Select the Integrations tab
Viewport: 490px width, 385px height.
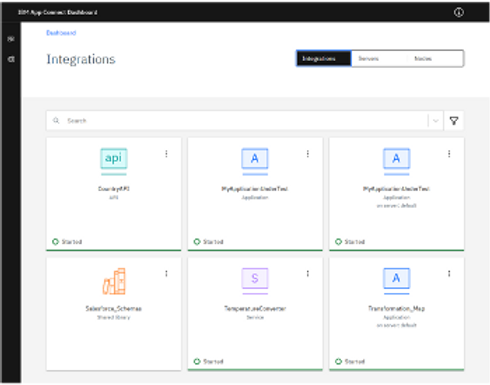[x=324, y=59]
